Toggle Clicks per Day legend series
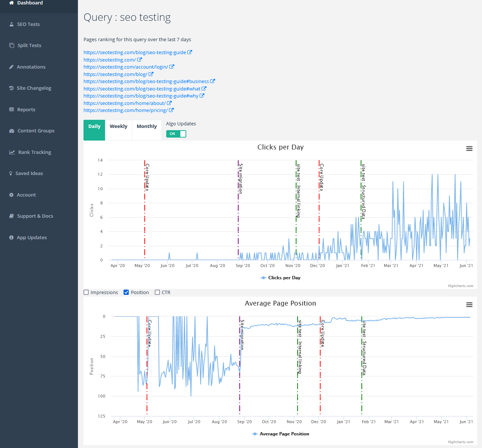Screen dimensions: 482x448 click(x=281, y=278)
